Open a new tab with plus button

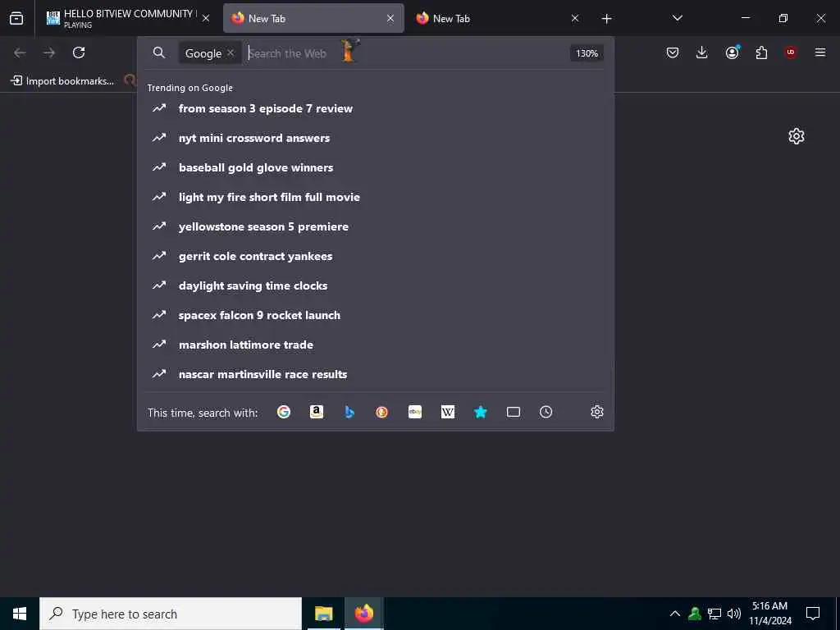click(x=606, y=19)
